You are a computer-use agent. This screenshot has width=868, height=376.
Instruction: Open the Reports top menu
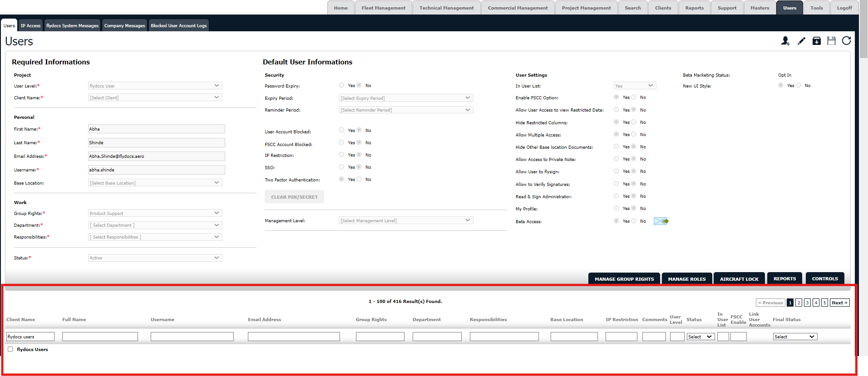click(x=695, y=8)
